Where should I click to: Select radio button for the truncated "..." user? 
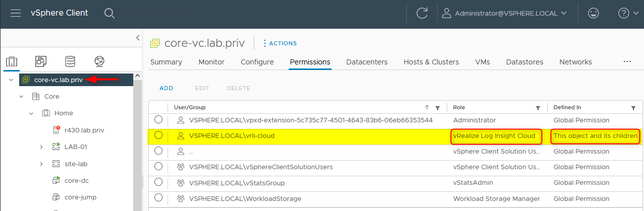pyautogui.click(x=158, y=151)
